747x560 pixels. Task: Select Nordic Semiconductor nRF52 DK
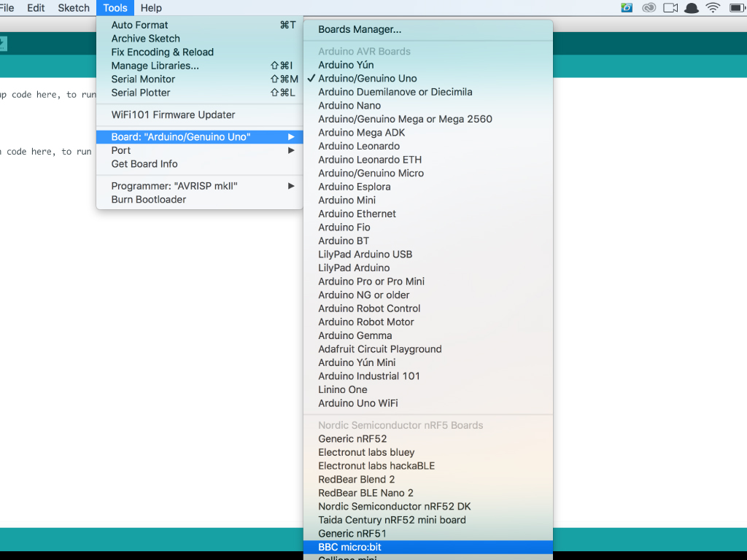[427, 507]
